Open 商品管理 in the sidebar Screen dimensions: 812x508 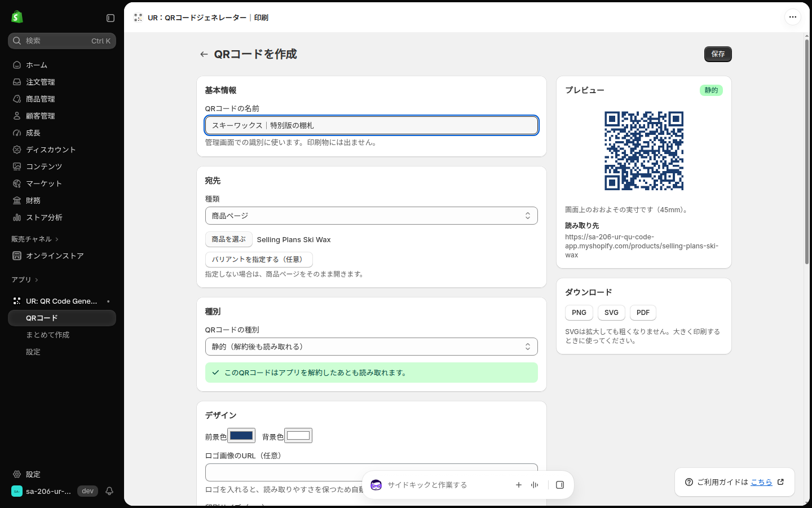[x=62, y=99]
